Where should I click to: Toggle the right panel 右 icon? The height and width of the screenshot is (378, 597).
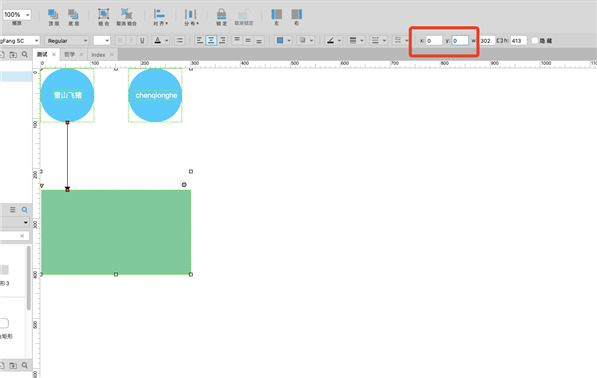point(297,17)
